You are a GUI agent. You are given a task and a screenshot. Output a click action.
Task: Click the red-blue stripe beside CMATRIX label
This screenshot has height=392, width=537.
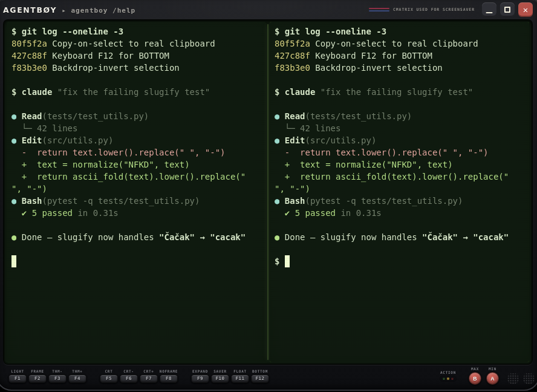pyautogui.click(x=379, y=10)
